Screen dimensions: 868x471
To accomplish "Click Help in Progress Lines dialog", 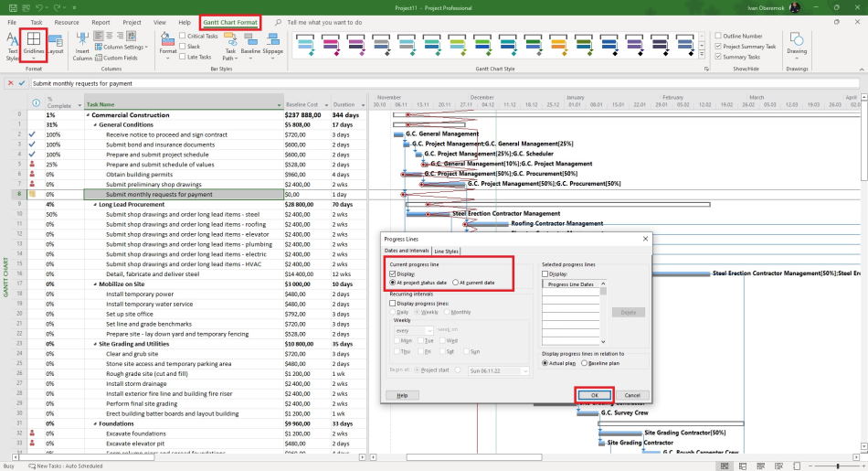I will (402, 395).
